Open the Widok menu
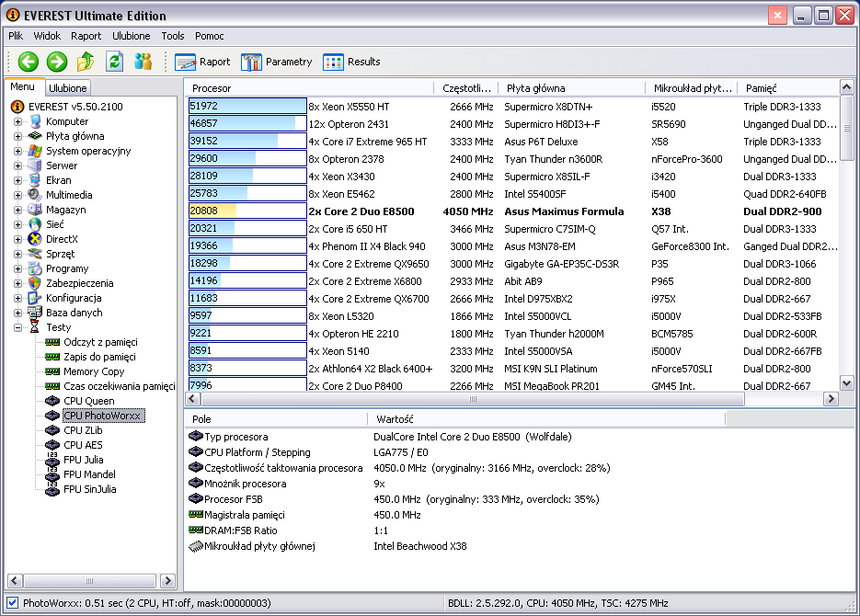 (47, 36)
